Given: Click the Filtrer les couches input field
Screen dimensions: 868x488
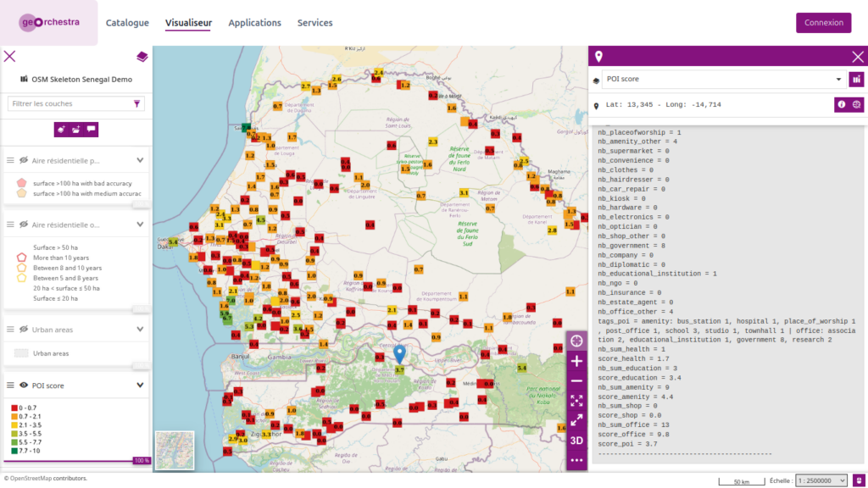Looking at the screenshot, I should 70,103.
